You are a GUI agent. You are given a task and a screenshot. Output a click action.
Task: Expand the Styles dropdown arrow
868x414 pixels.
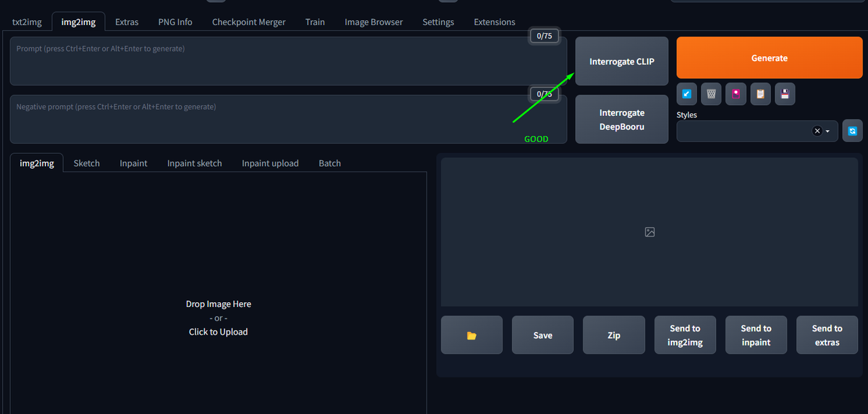828,131
